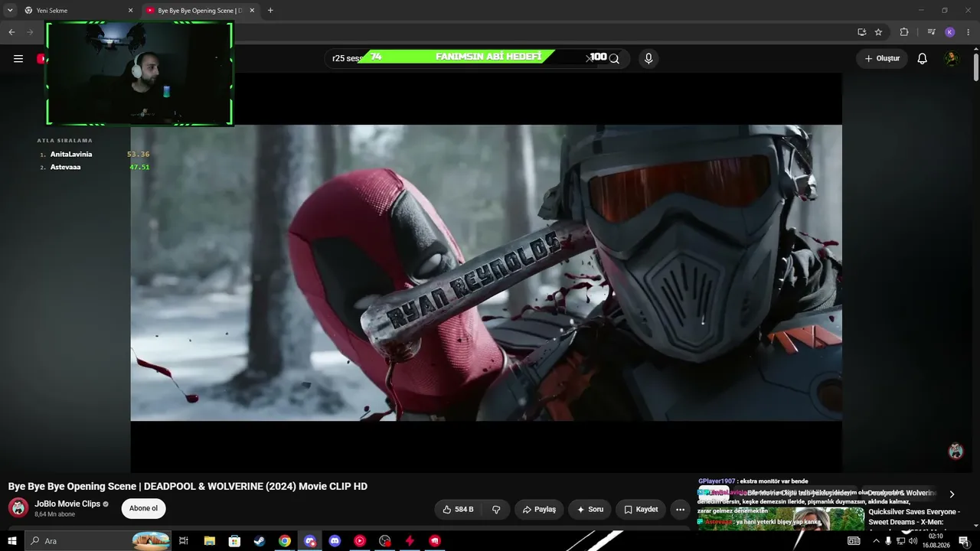
Task: Open Task View on the taskbar
Action: pos(184,541)
